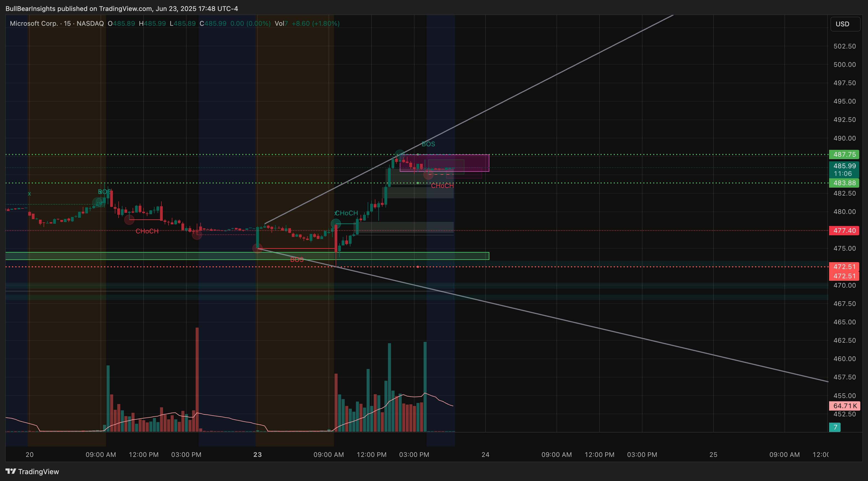
Task: Click the red CHoCH label below the pink zone
Action: pyautogui.click(x=442, y=186)
